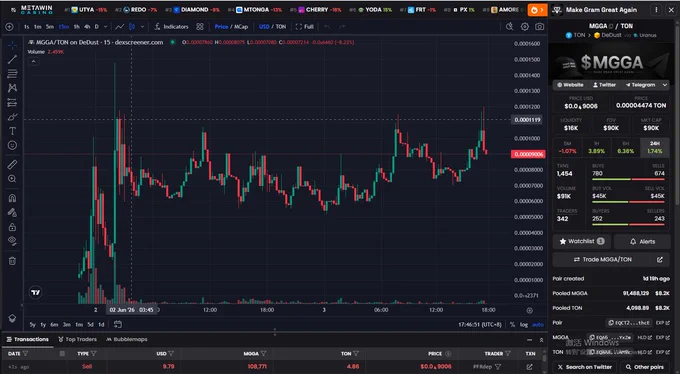Expand the chart to Full screen
This screenshot has height=374, width=680.
click(304, 27)
